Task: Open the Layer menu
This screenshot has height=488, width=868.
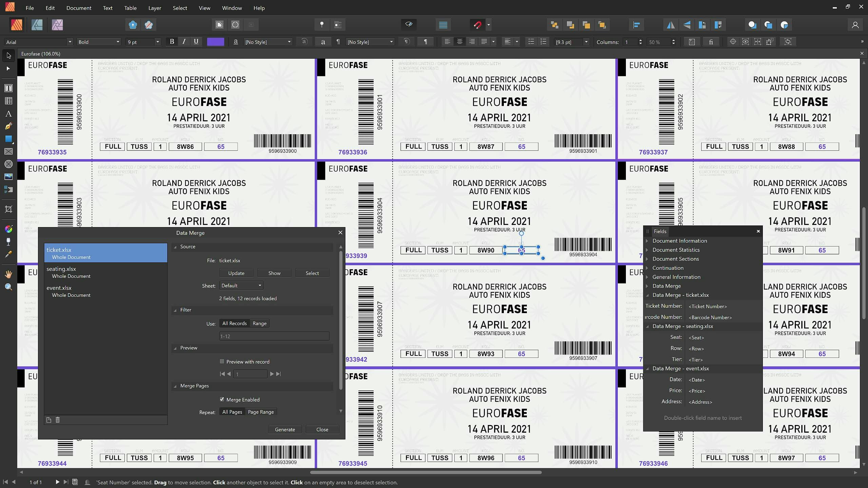Action: [155, 8]
